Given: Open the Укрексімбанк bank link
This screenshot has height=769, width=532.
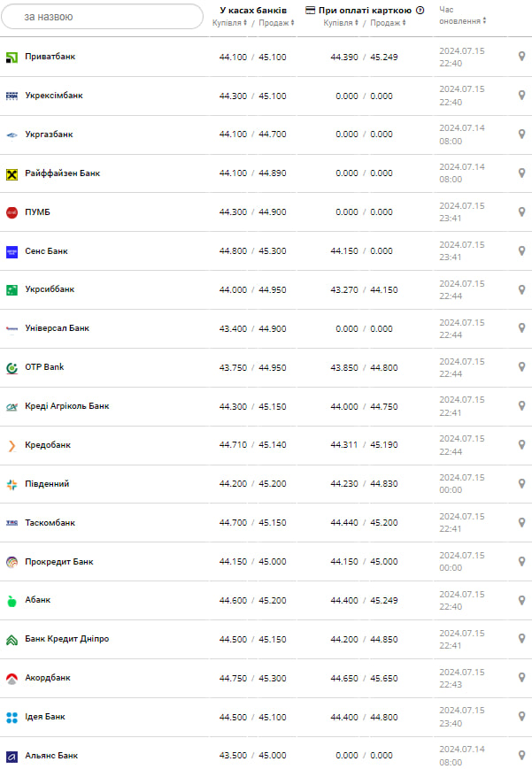Looking at the screenshot, I should [x=53, y=96].
